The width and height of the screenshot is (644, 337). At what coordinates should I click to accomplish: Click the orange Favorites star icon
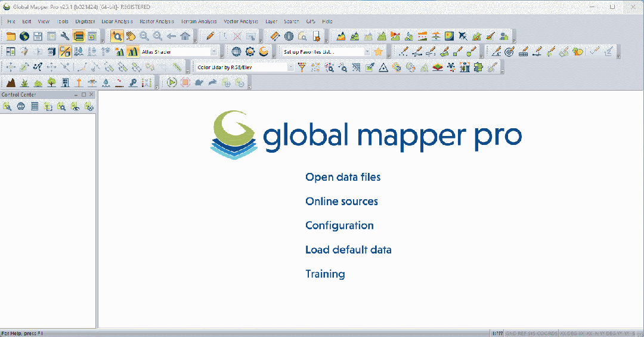(378, 52)
